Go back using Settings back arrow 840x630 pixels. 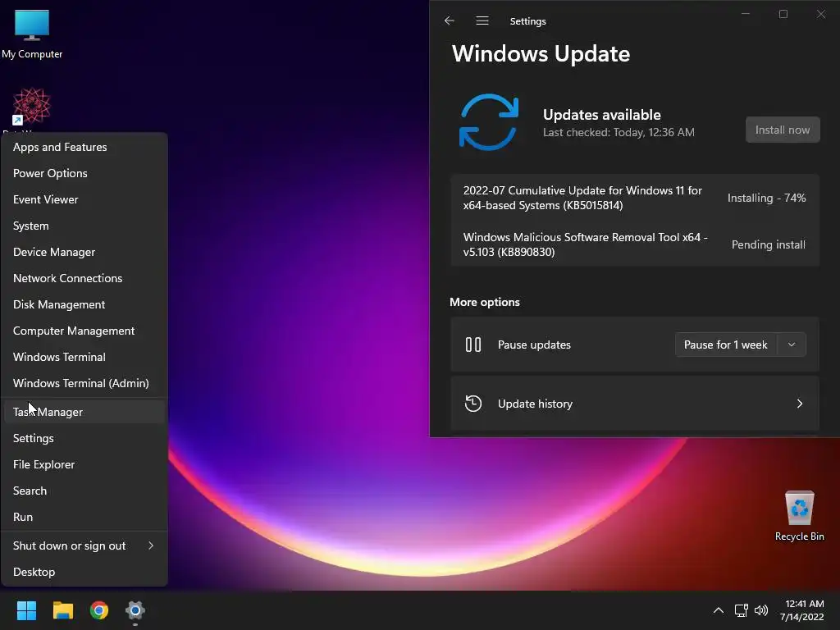coord(449,21)
